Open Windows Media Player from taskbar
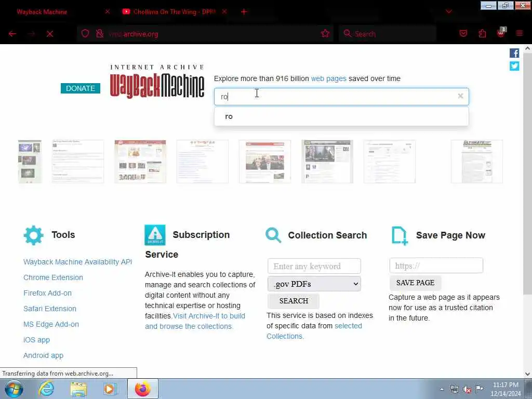The height and width of the screenshot is (399, 532). pos(110,389)
